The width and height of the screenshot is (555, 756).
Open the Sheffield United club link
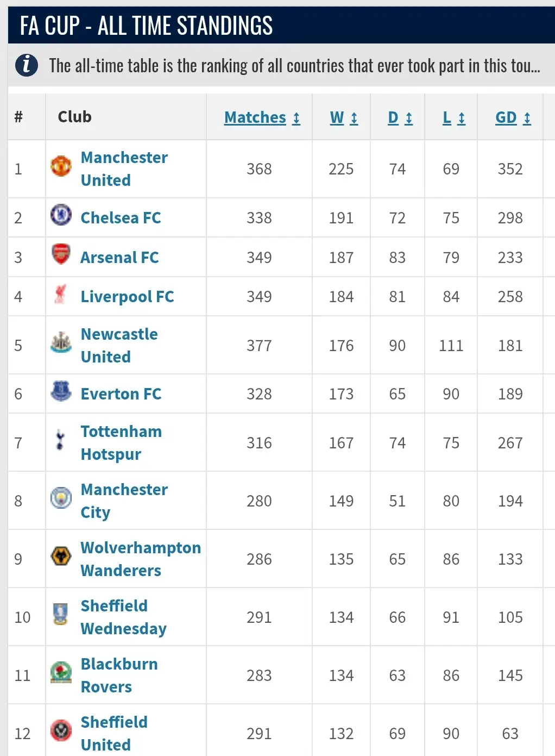114,733
